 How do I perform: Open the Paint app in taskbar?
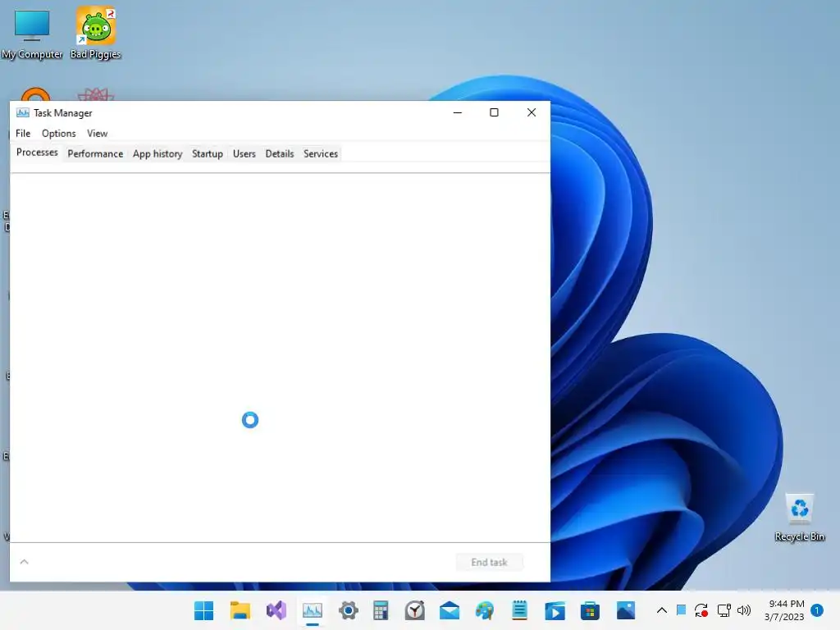click(x=484, y=610)
